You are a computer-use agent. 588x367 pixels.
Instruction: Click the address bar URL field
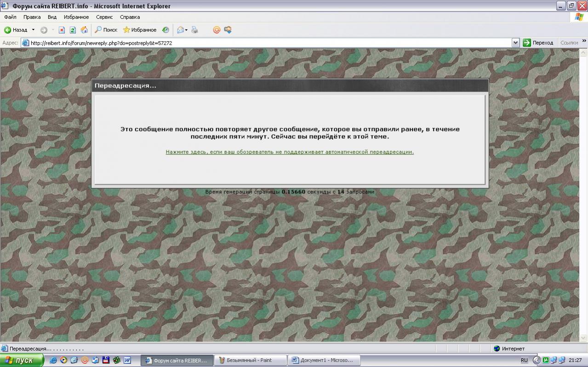tap(270, 43)
